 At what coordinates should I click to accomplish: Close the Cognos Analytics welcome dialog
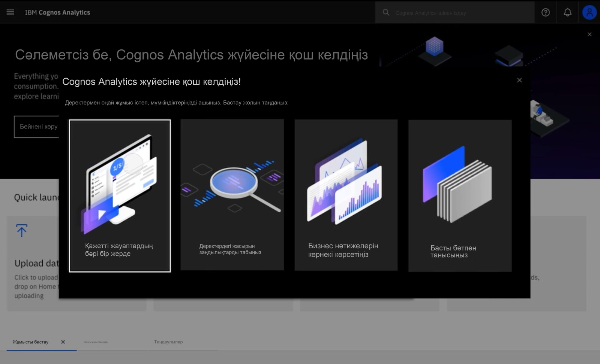tap(519, 80)
